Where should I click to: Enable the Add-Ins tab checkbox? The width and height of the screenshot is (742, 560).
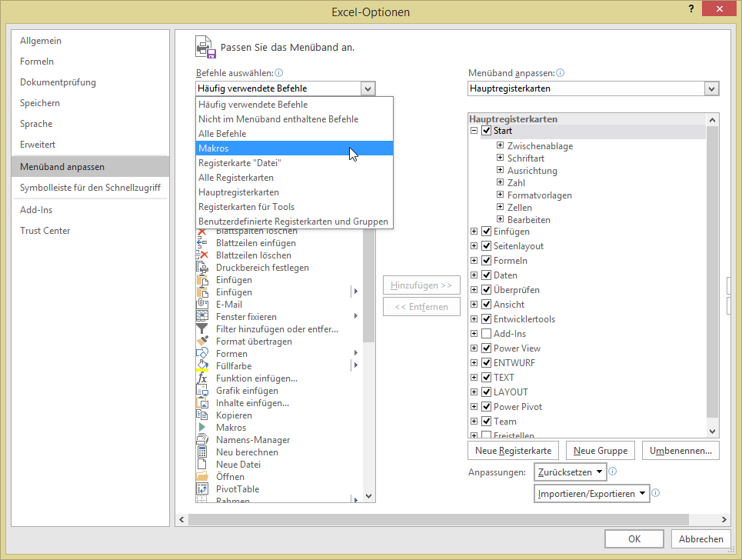(486, 334)
